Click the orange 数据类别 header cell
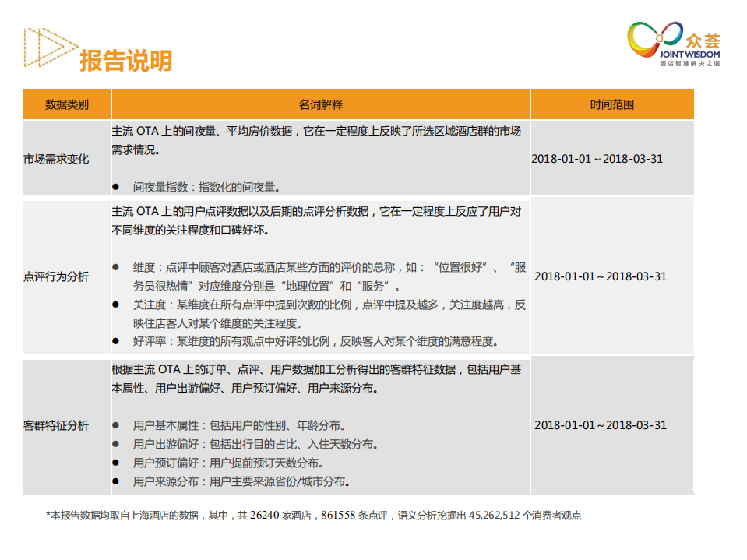 click(67, 102)
